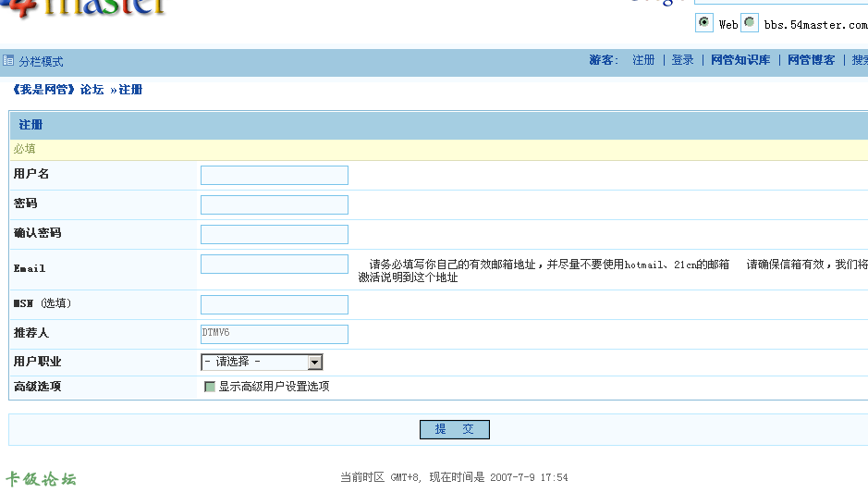This screenshot has height=493, width=868.
Task: Select the Web search radio button
Action: pyautogui.click(x=703, y=22)
